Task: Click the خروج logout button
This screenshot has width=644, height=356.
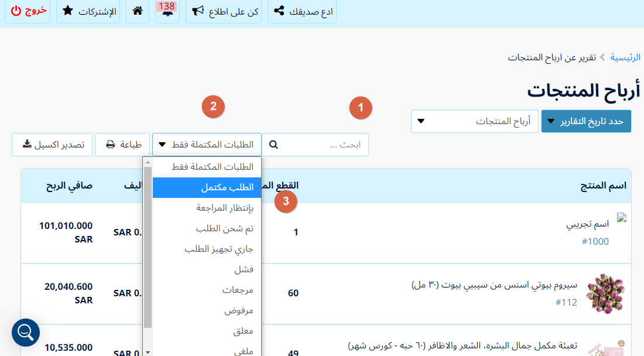Action: tap(28, 11)
